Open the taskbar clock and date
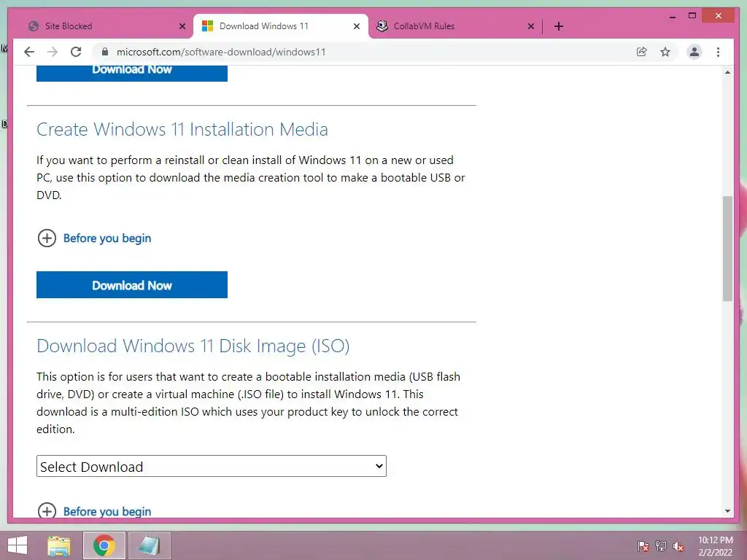The width and height of the screenshot is (747, 560). [716, 546]
